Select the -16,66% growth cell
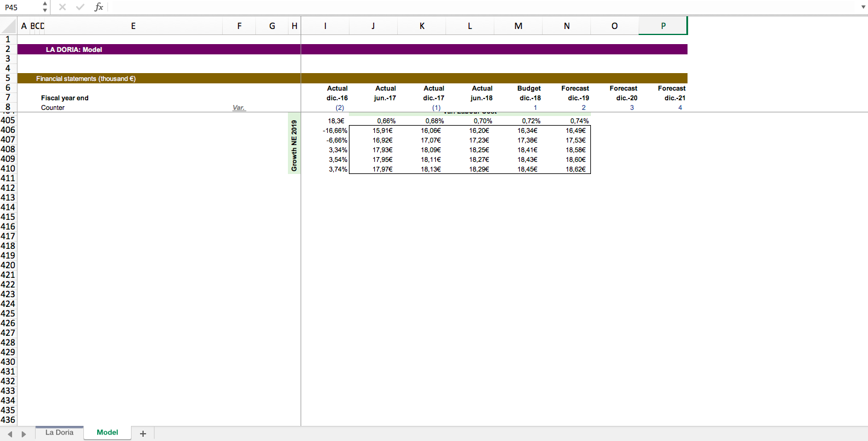Screen dimensions: 868x441 [x=325, y=130]
